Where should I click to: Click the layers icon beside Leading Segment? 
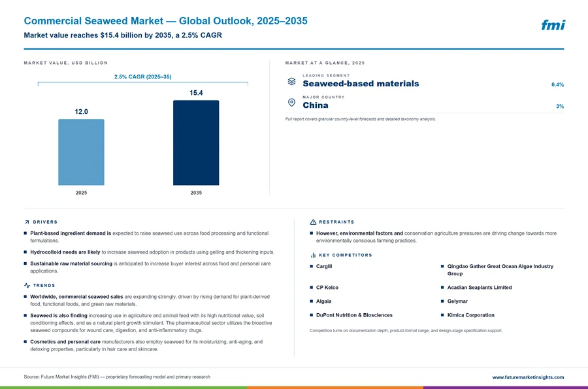tap(291, 82)
